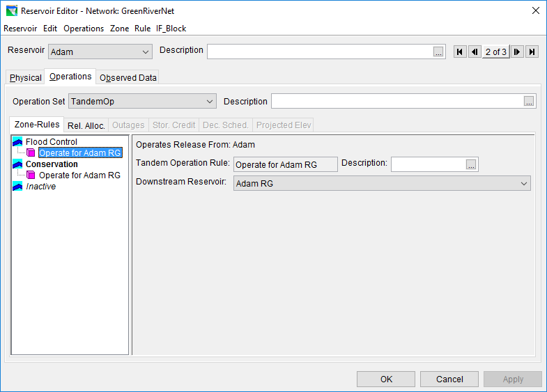Screen dimensions: 547x392
Task: Switch to the Rel. Alloc. tab
Action: pos(86,125)
